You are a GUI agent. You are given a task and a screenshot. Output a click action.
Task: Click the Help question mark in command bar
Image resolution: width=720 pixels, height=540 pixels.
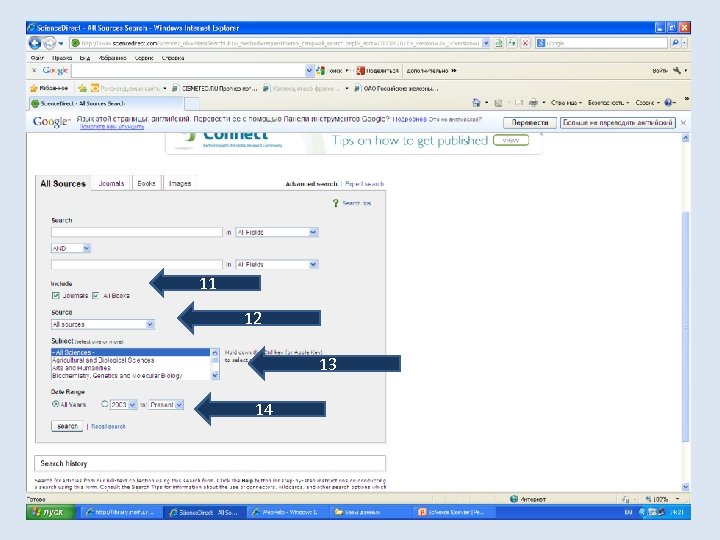click(x=668, y=103)
